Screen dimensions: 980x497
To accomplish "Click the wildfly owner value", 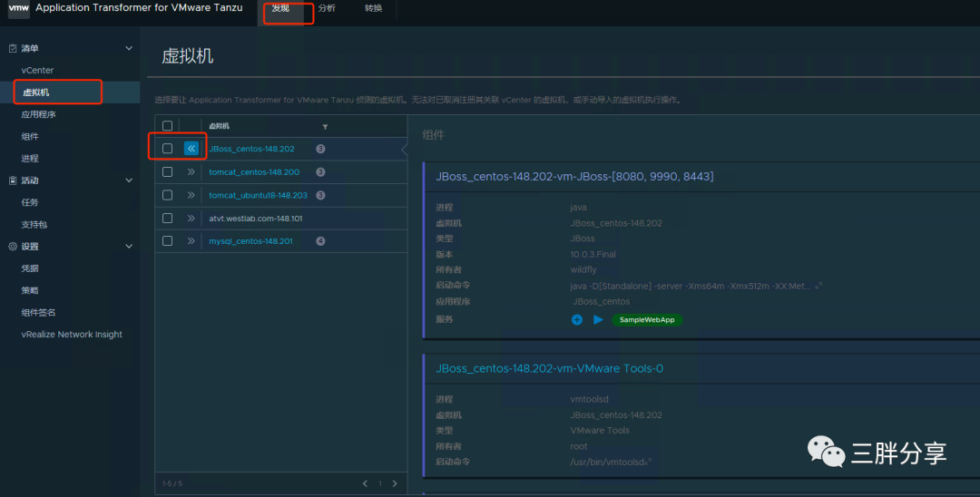I will pos(583,269).
